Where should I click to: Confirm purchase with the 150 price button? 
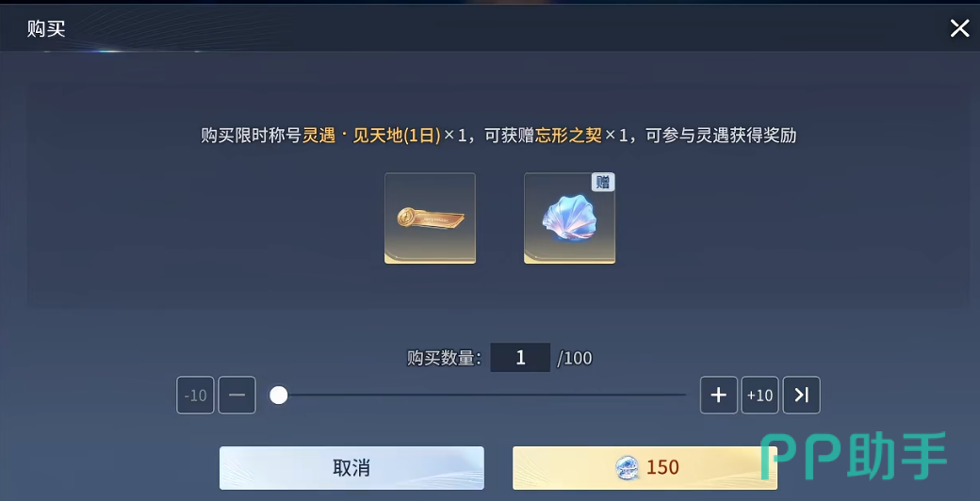(645, 468)
